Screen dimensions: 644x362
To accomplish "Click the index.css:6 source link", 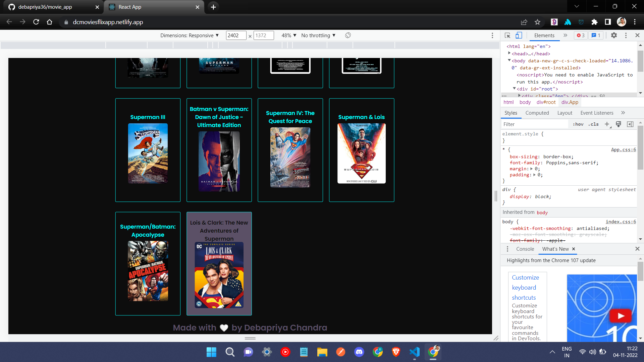I will 621,222.
